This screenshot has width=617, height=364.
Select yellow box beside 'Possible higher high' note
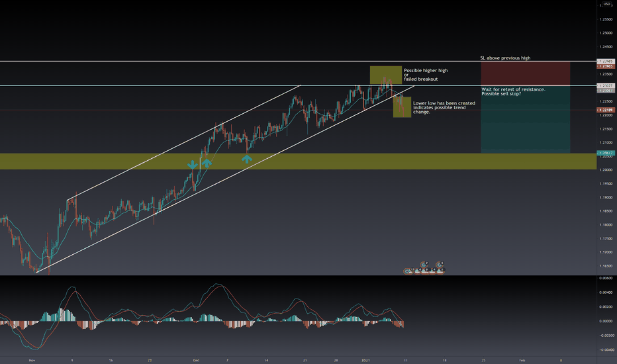click(x=385, y=75)
